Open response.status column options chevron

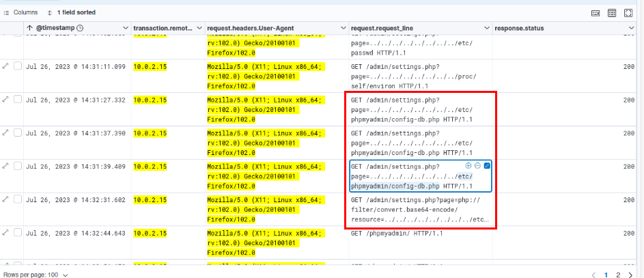[x=632, y=28]
